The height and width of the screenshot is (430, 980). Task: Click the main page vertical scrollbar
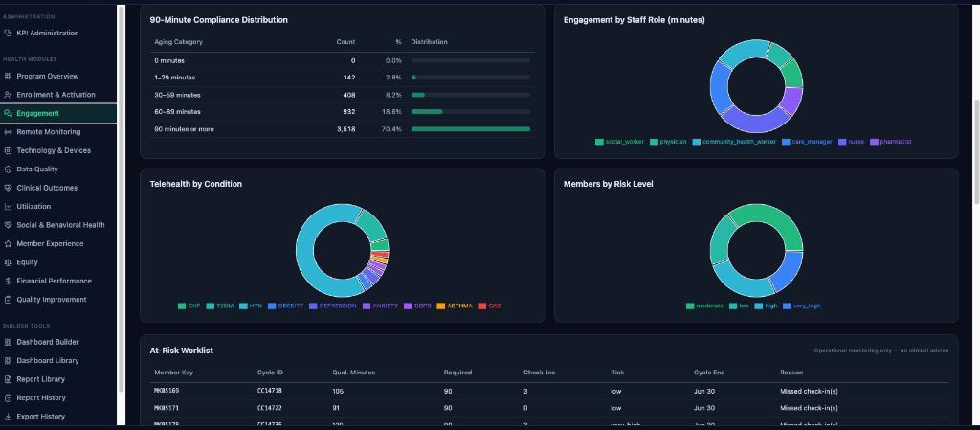click(x=976, y=151)
